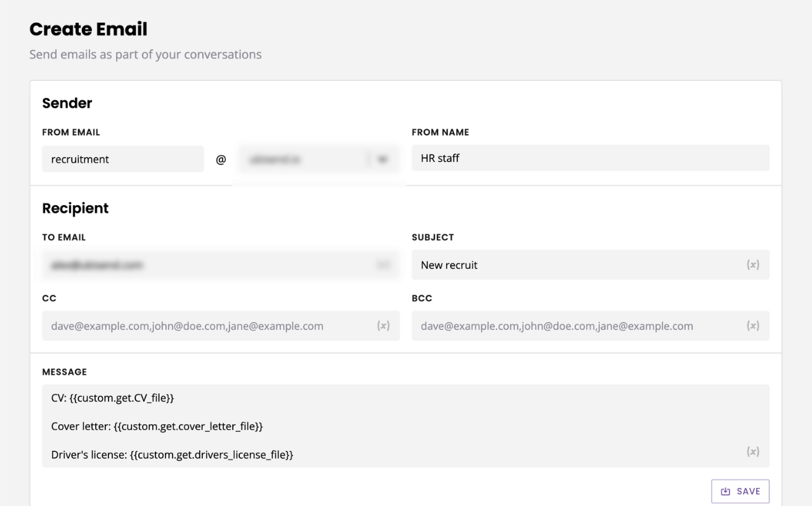Screen dimensions: 812x506
Task: Click the download icon inside the Save button
Action: 726,491
